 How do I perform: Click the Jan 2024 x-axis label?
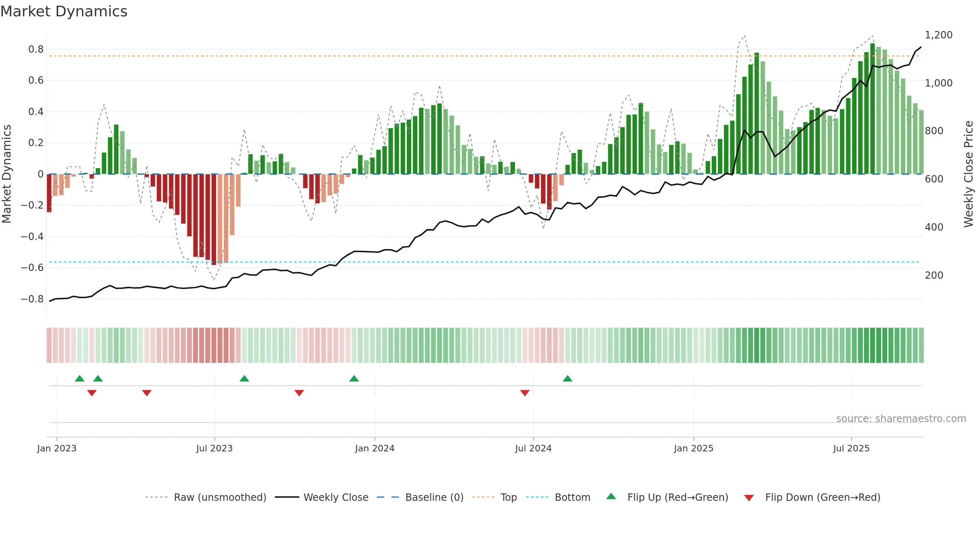[x=375, y=448]
